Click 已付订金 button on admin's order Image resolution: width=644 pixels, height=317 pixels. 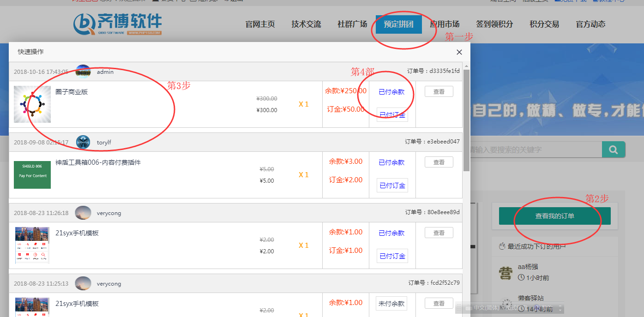[x=392, y=115]
